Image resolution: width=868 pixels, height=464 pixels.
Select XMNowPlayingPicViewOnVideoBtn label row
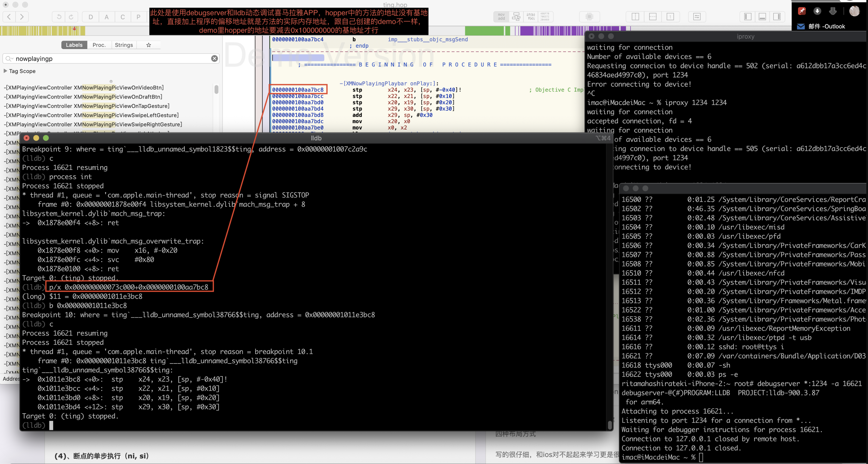click(x=84, y=87)
